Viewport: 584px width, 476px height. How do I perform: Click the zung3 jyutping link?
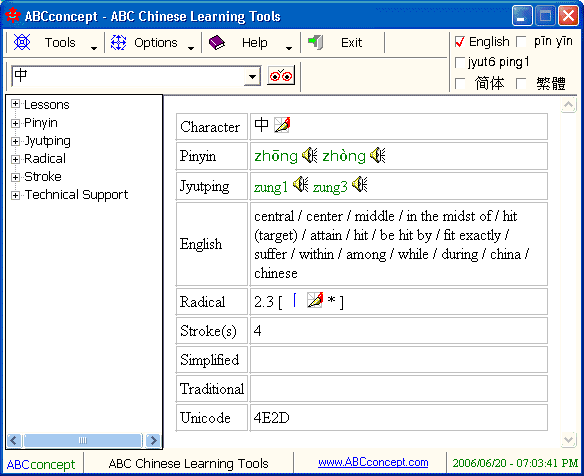click(x=330, y=186)
